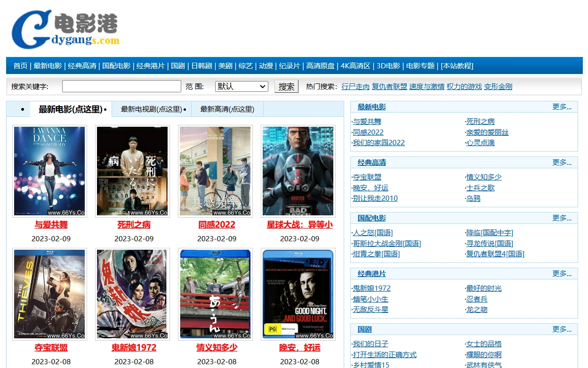Open the 星球大战：异等小 poster
The height and width of the screenshot is (368, 588).
pyautogui.click(x=298, y=171)
